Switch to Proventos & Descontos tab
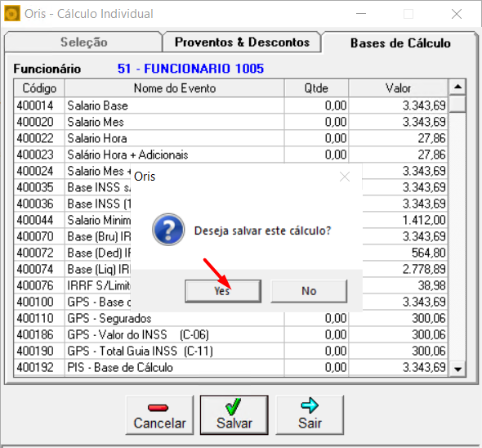482x448 pixels. point(243,43)
